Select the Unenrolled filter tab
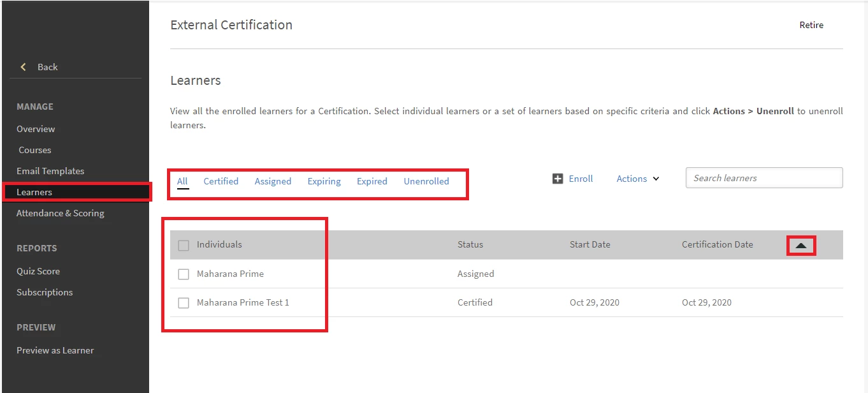 click(x=426, y=181)
